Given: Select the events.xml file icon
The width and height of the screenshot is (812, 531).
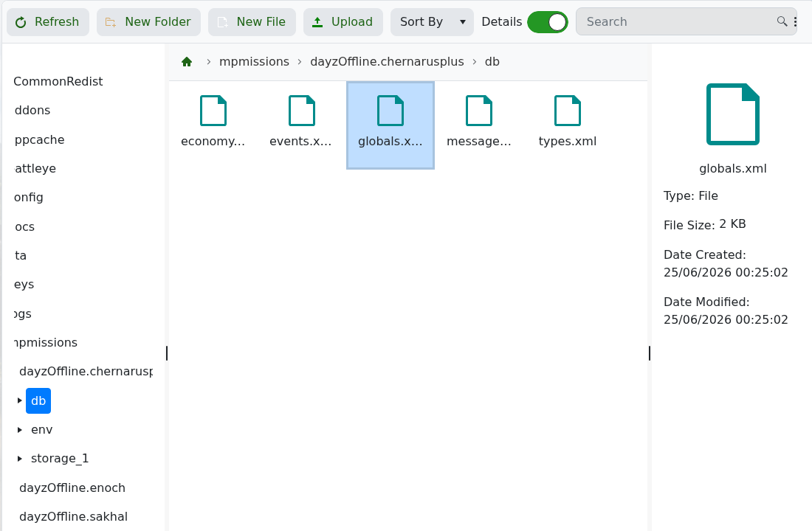Looking at the screenshot, I should 302,110.
